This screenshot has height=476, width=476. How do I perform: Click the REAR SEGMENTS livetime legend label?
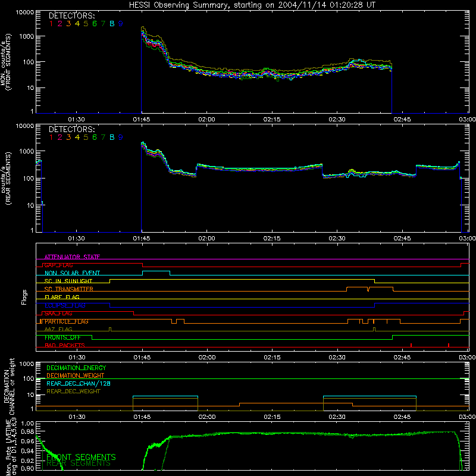(x=79, y=464)
